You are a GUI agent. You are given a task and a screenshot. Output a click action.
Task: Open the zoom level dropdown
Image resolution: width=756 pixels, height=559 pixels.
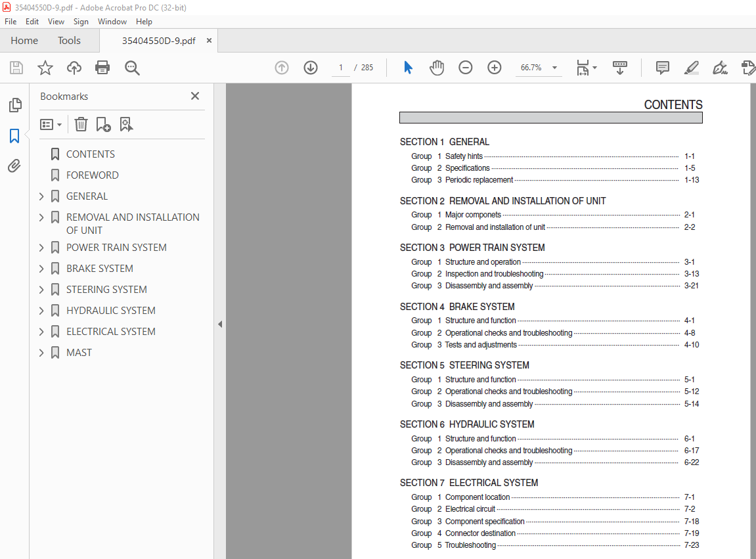pyautogui.click(x=554, y=68)
